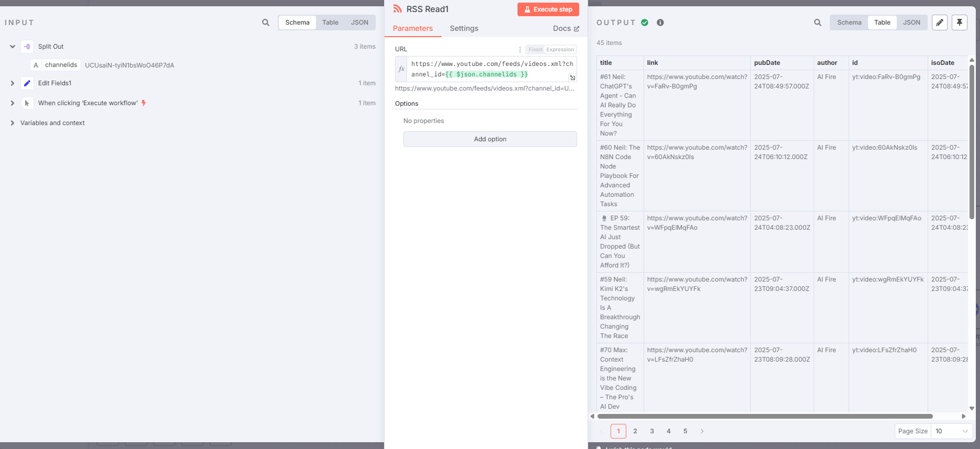Viewport: 980px width, 449px height.
Task: Open search in the INPUT panel
Action: (x=266, y=23)
